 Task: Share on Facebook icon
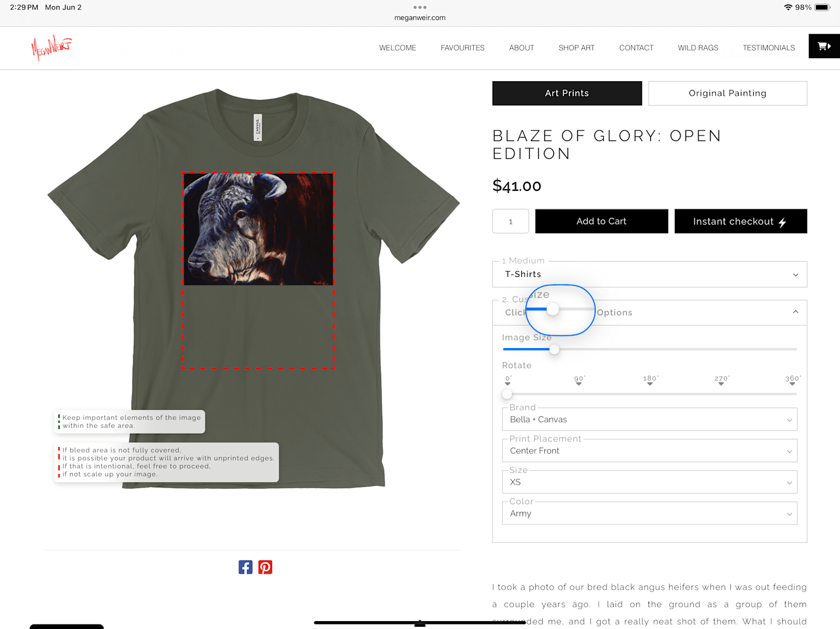tap(245, 567)
